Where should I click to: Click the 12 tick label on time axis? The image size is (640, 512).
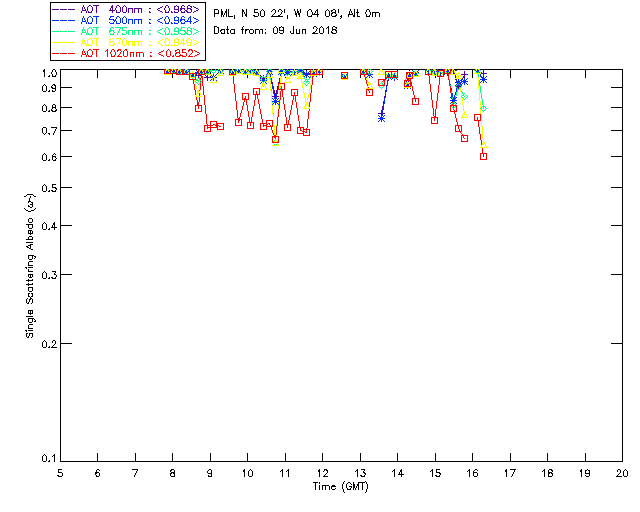click(322, 473)
